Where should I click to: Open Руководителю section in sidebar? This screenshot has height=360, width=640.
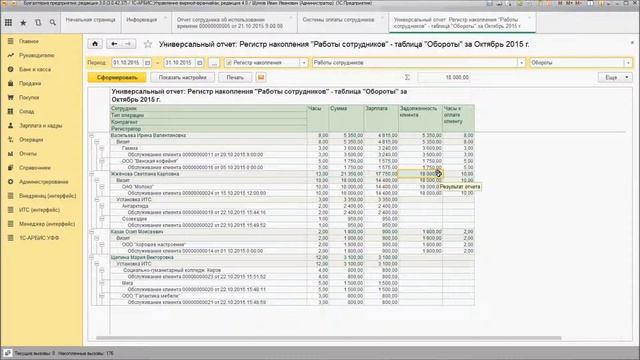coord(36,55)
